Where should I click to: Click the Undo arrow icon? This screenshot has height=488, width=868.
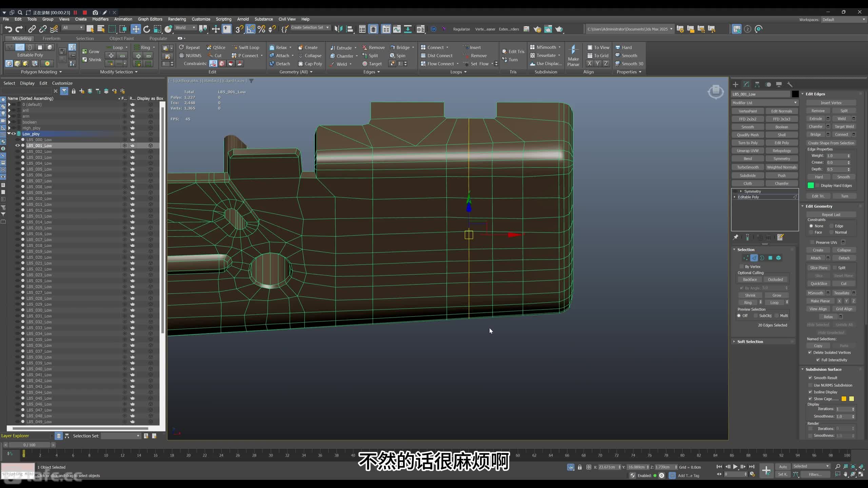tap(8, 29)
